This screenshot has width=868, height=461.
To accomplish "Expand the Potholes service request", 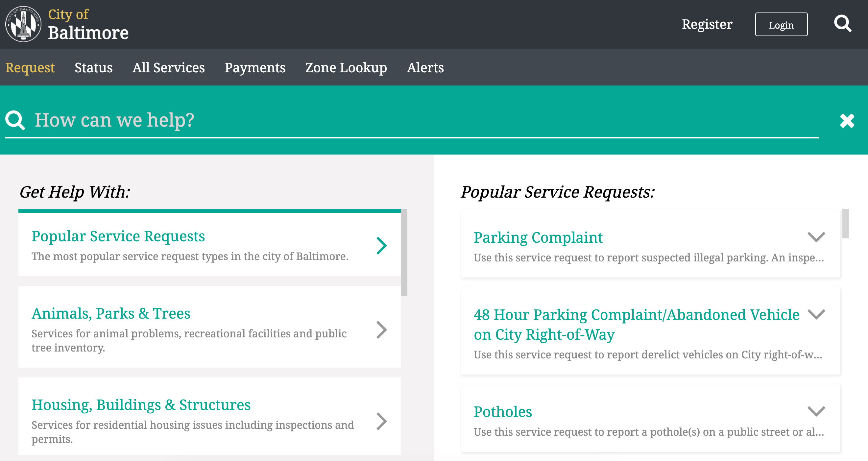I will click(x=816, y=411).
